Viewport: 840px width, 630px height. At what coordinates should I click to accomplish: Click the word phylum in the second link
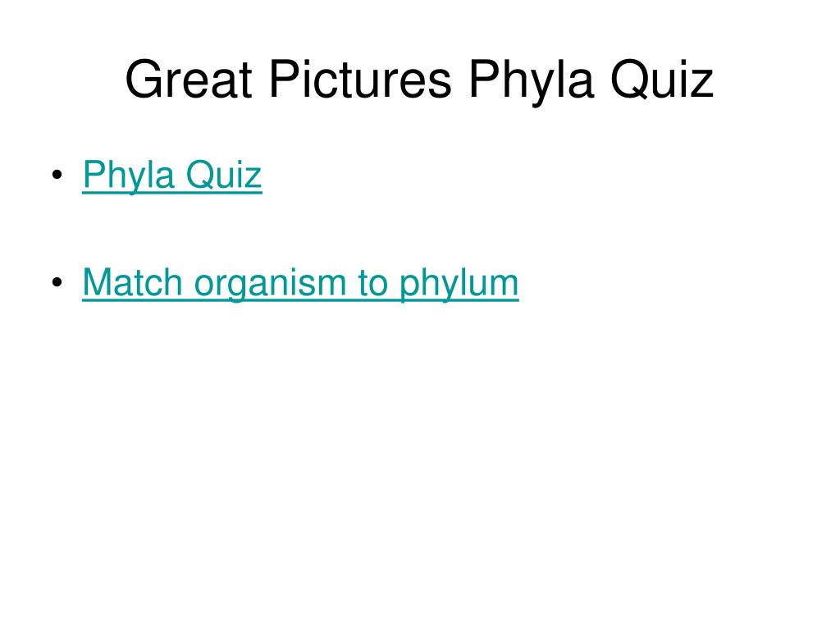[459, 283]
